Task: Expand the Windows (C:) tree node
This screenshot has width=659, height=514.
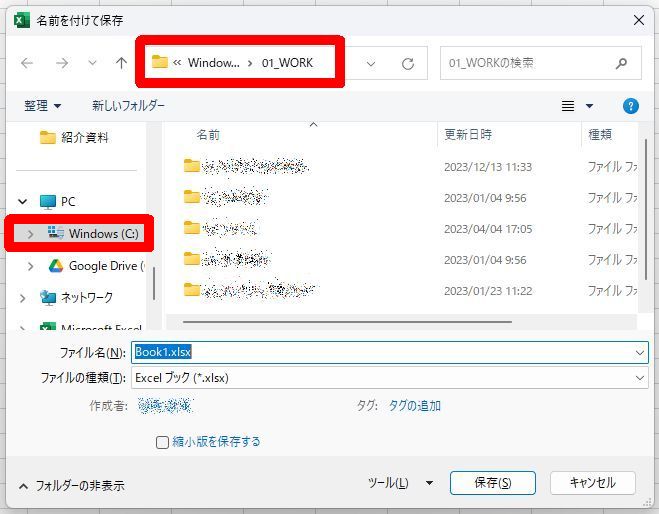Action: 30,234
